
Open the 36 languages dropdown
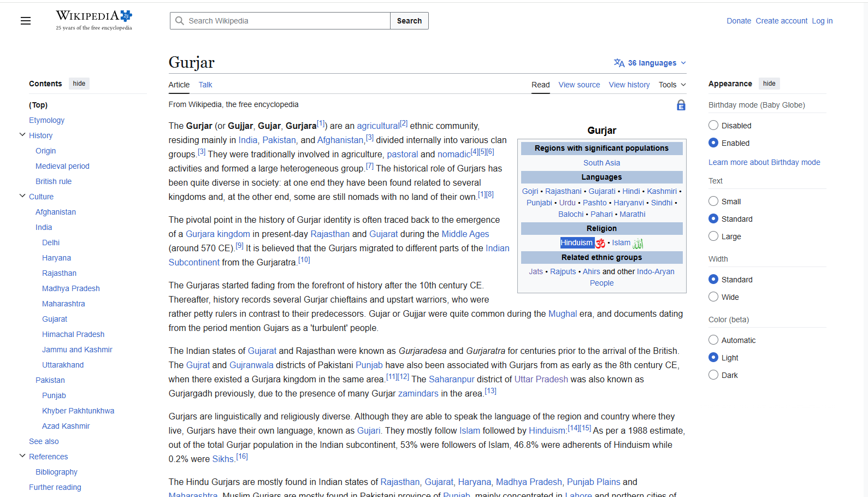(650, 63)
